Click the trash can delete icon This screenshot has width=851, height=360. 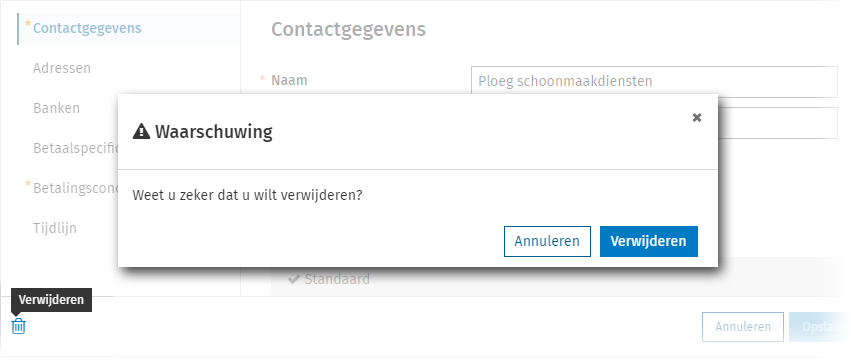click(x=18, y=326)
